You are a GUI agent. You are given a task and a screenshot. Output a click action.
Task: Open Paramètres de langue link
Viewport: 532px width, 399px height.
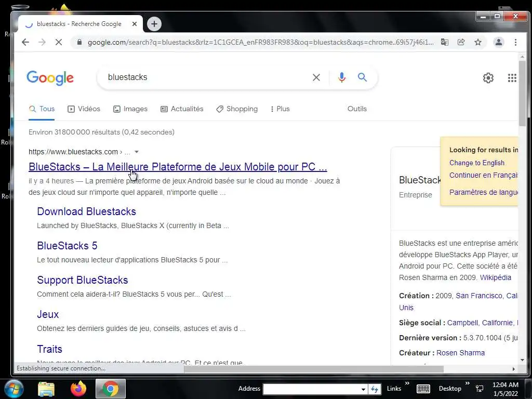(x=484, y=192)
